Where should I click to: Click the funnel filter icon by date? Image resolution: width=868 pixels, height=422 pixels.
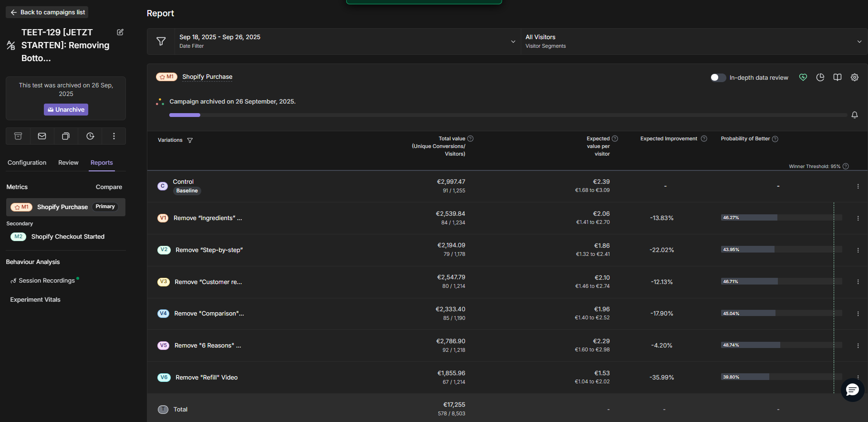[161, 42]
